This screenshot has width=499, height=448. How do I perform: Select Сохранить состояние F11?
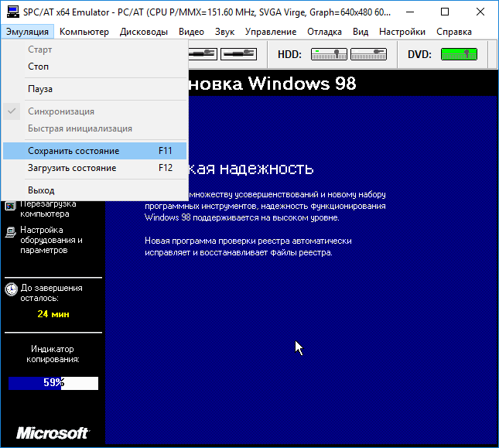(x=94, y=151)
